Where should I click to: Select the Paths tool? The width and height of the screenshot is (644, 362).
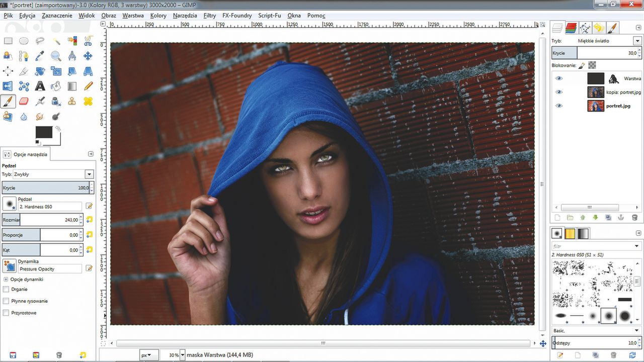24,56
